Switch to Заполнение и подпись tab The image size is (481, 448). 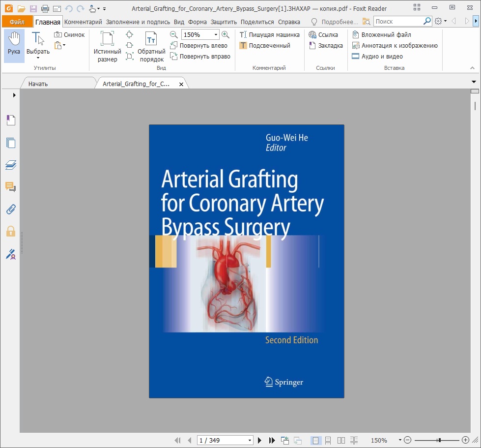coord(138,22)
